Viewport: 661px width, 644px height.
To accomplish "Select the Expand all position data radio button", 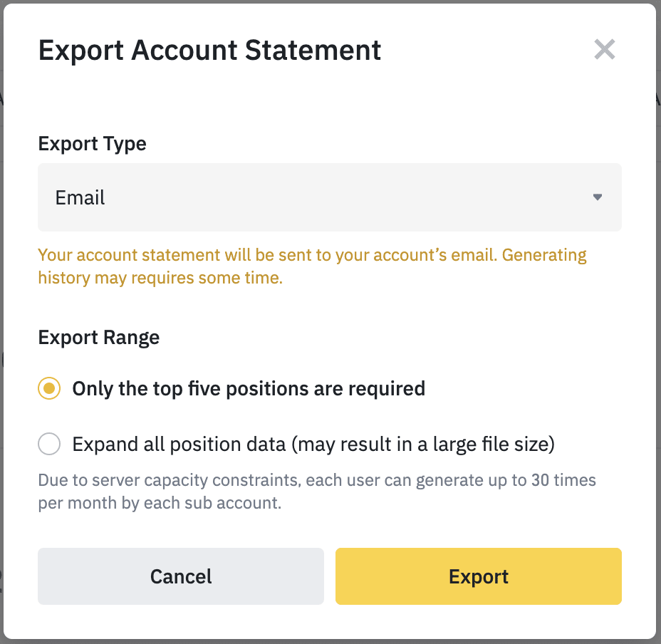I will coord(49,445).
